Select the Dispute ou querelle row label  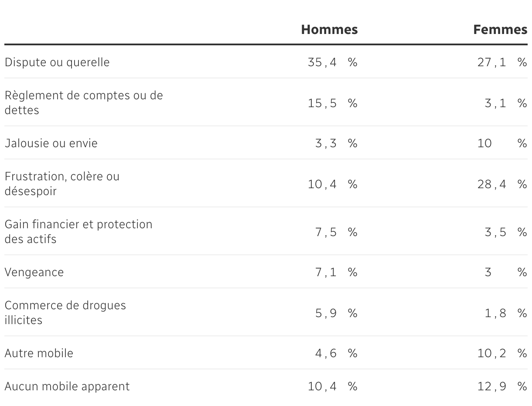coord(57,62)
